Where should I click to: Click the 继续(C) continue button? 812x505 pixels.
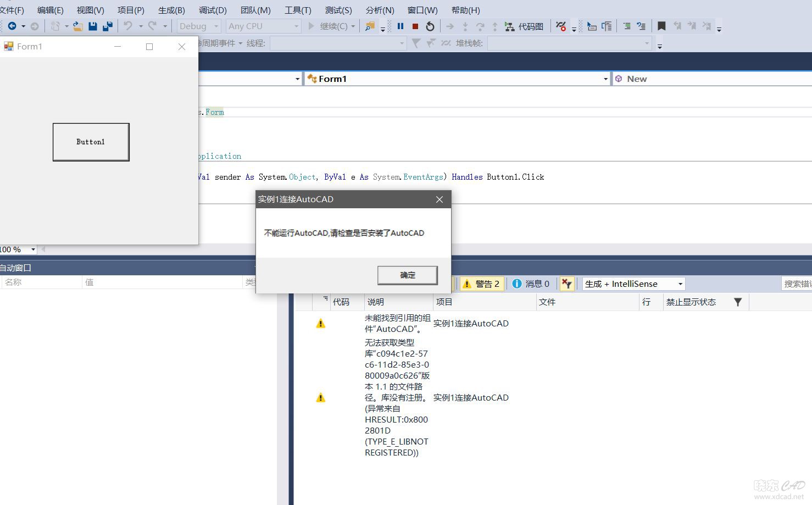click(327, 26)
